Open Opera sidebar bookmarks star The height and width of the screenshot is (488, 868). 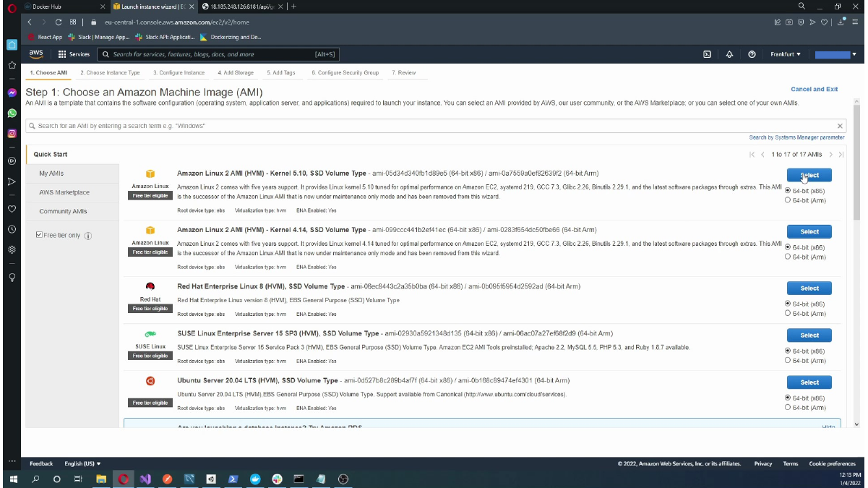point(12,65)
